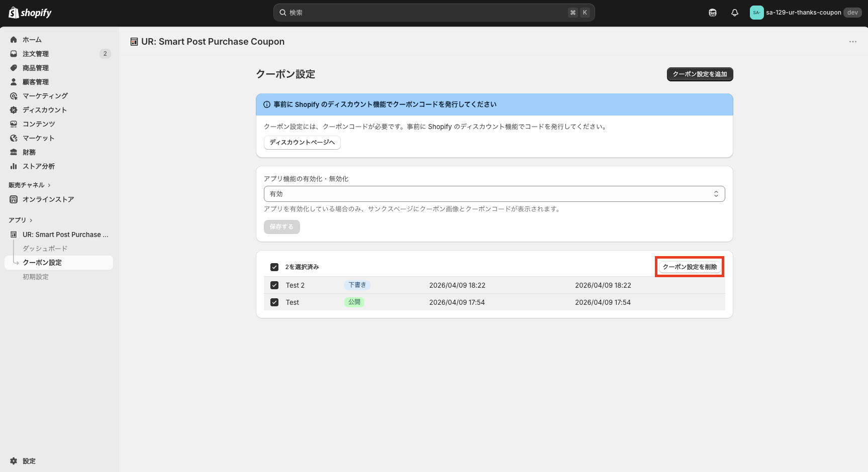Click the analytics bar chart icon

[14, 166]
